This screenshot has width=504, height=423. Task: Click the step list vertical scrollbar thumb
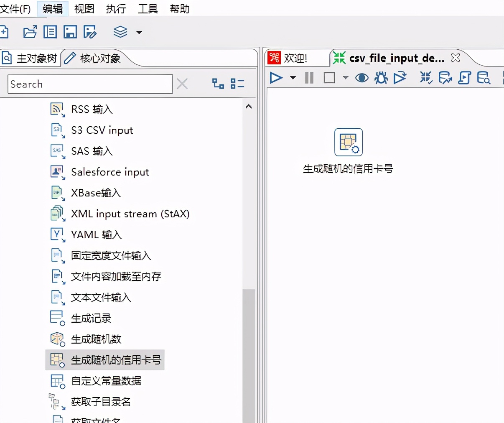click(x=249, y=355)
